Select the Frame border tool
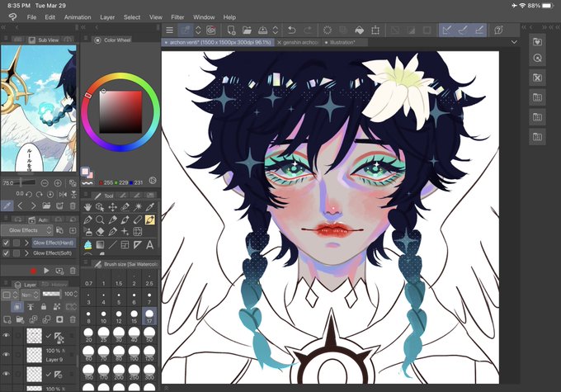This screenshot has width=561, height=392. (125, 245)
